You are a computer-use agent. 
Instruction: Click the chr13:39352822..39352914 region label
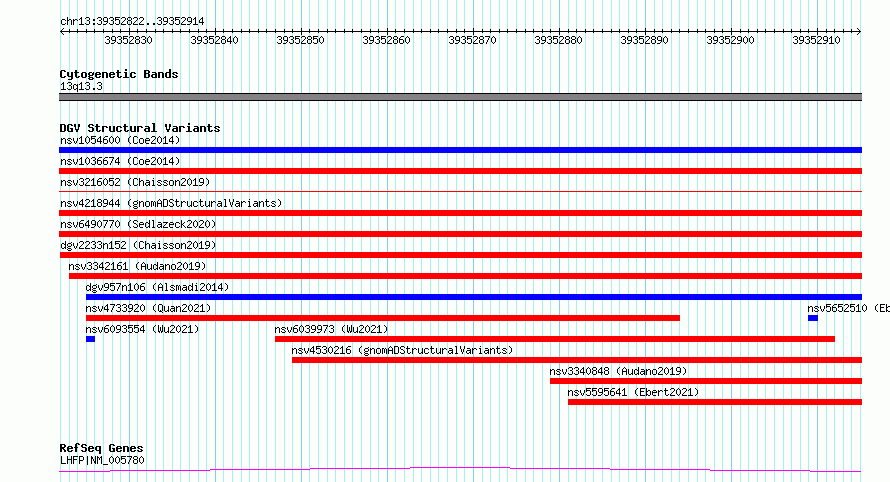point(132,21)
